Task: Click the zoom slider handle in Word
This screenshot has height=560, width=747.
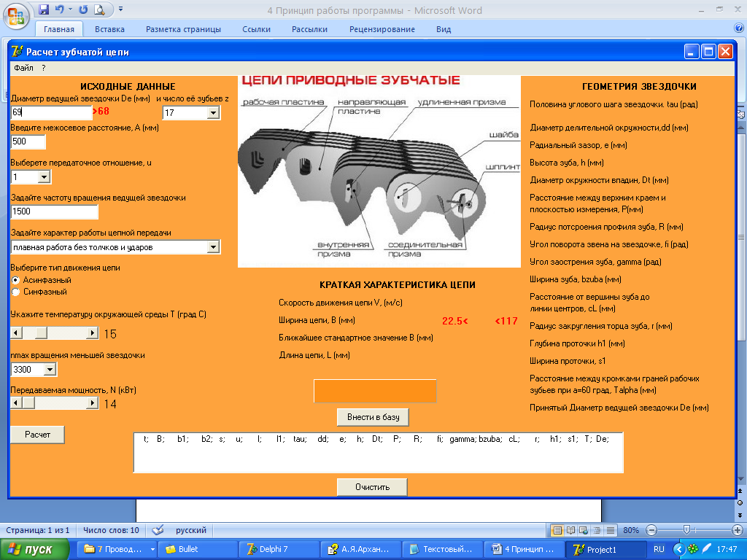Action: point(686,530)
